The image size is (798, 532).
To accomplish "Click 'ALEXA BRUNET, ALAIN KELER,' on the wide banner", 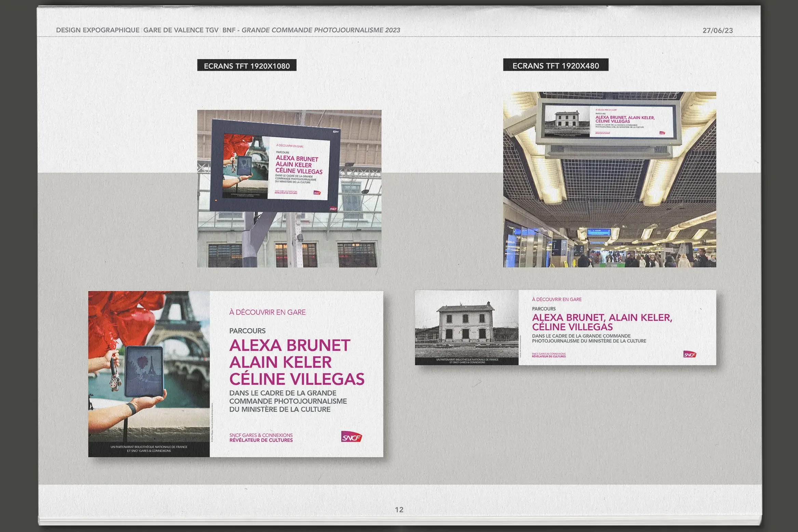I will [602, 317].
